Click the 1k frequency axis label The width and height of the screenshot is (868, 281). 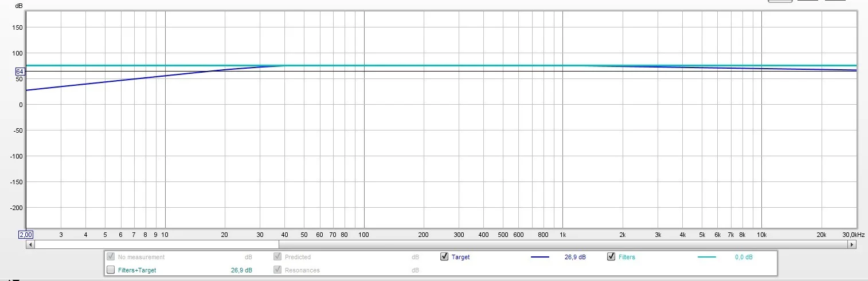tap(563, 235)
